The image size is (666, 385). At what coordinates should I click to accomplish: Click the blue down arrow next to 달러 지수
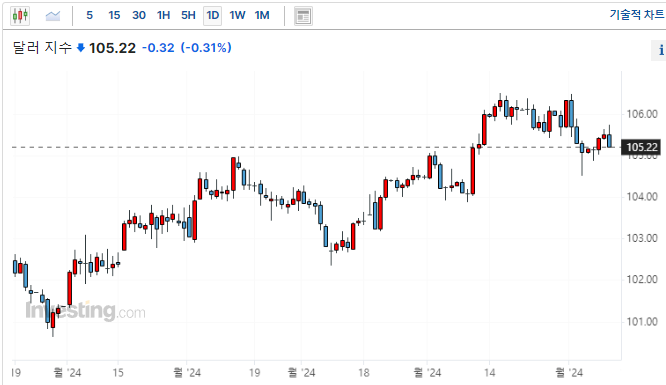(x=81, y=48)
